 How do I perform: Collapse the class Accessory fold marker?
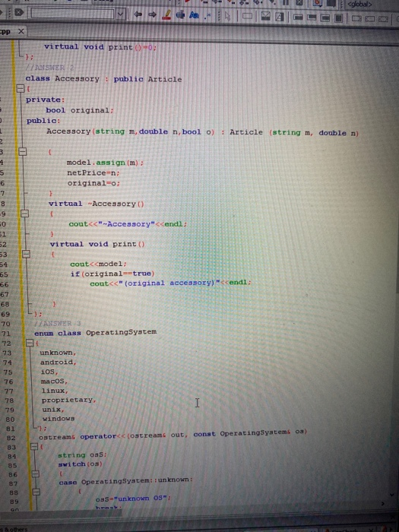click(21, 89)
